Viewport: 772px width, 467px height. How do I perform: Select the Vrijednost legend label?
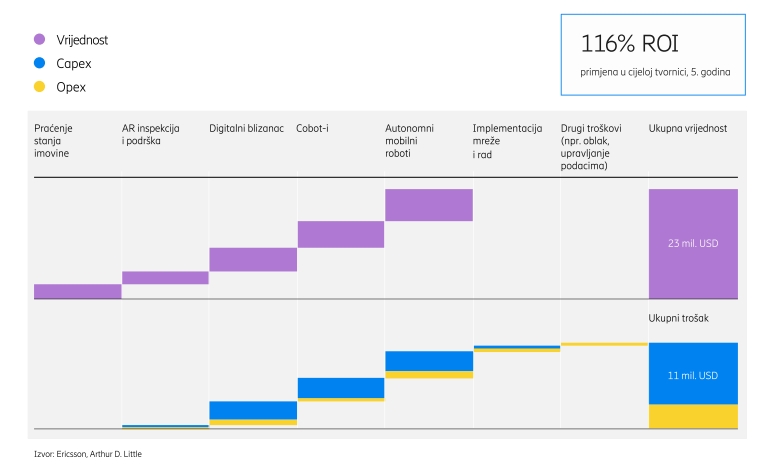click(x=82, y=39)
